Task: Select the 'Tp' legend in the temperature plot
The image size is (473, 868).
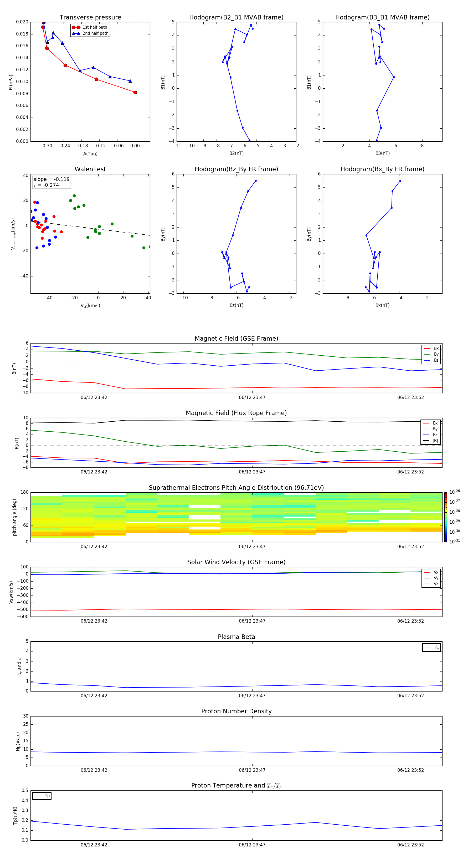Action: point(42,796)
